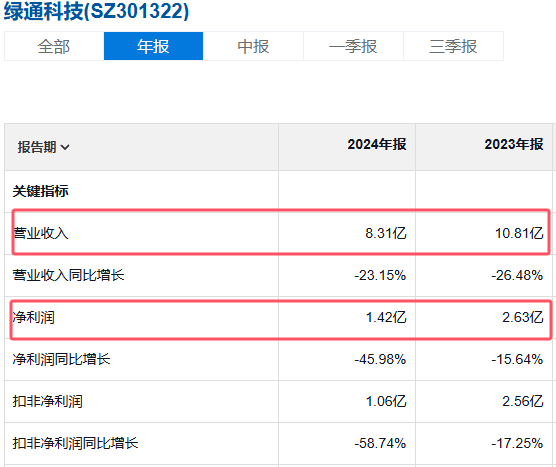The image size is (556, 467).
Task: Select the 2.63亿 net profit value
Action: click(523, 317)
